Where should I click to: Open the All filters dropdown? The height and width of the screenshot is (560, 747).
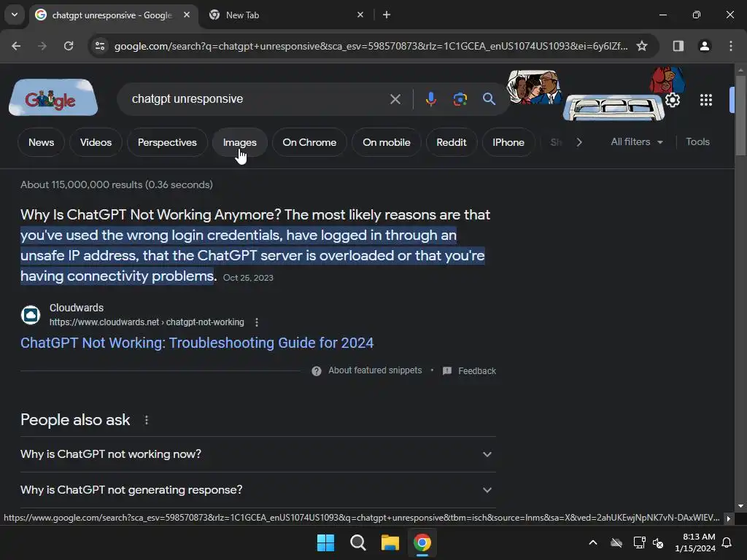point(637,142)
